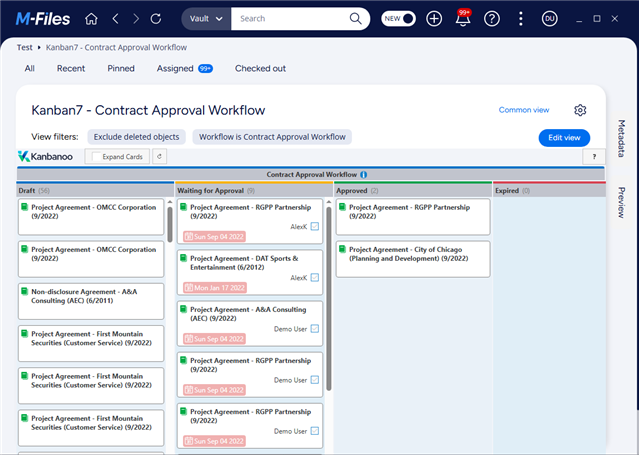This screenshot has width=639, height=455.
Task: Click document icon on Non-disclosure Agreement card
Action: [24, 291]
